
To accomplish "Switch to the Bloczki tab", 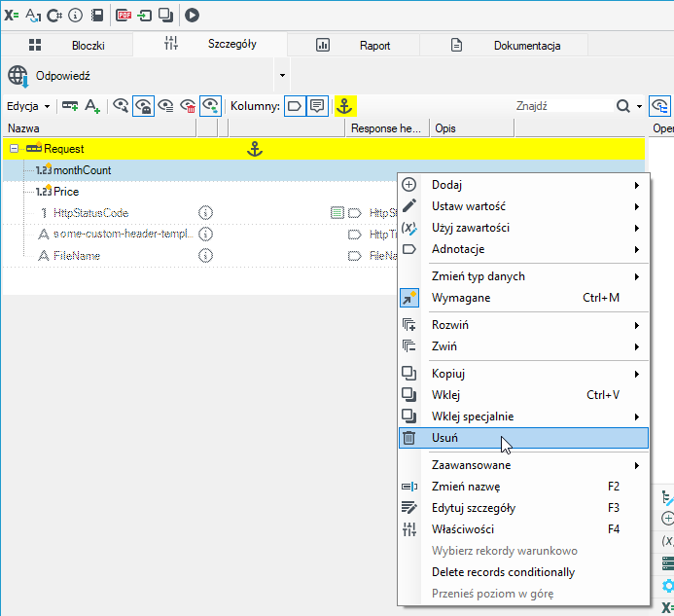I will pos(67,45).
